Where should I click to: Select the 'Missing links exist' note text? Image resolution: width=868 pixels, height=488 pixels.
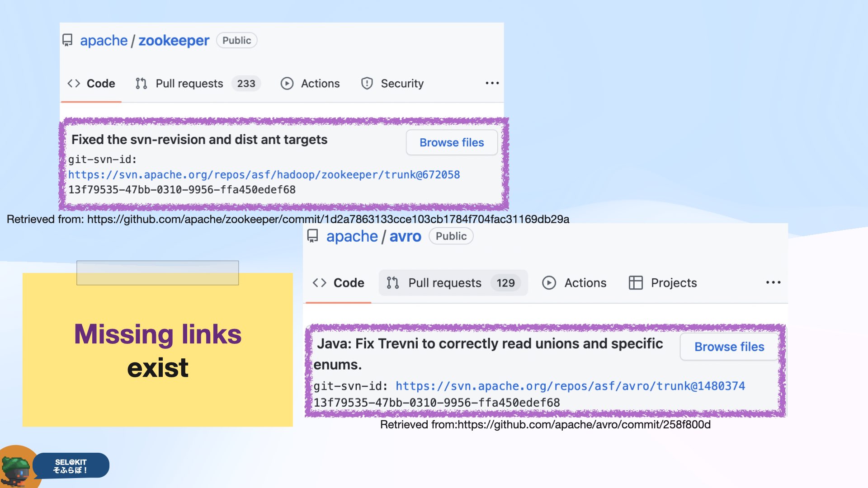pyautogui.click(x=158, y=351)
